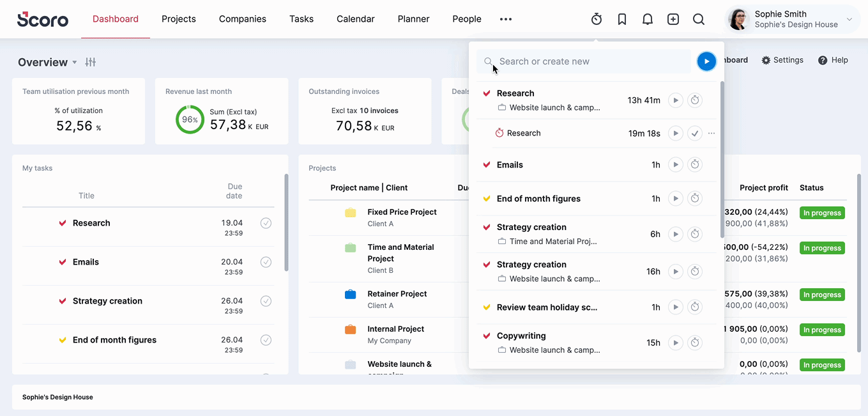Start timer for the Research task in the tracker
The image size is (868, 416).
(676, 100)
